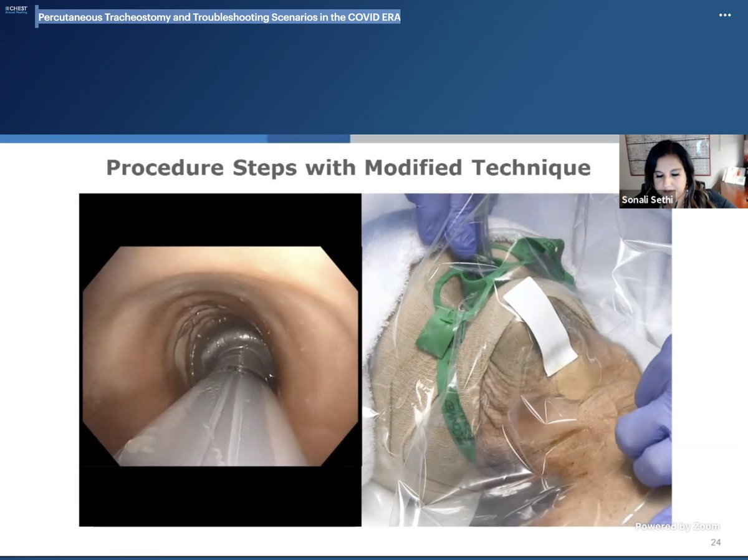Open the three-dots more options menu
The height and width of the screenshot is (560, 748).
click(x=725, y=15)
